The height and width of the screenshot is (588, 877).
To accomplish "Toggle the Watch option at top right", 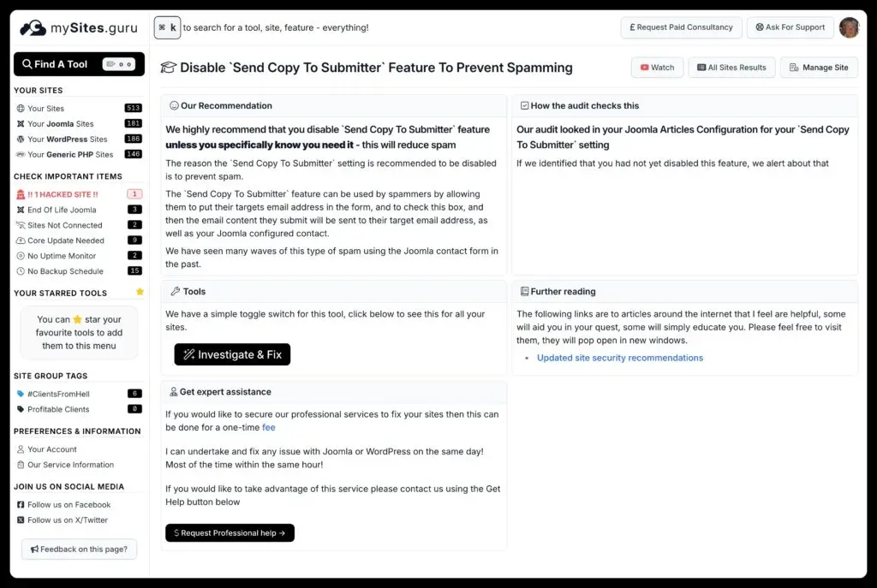I will [x=657, y=67].
